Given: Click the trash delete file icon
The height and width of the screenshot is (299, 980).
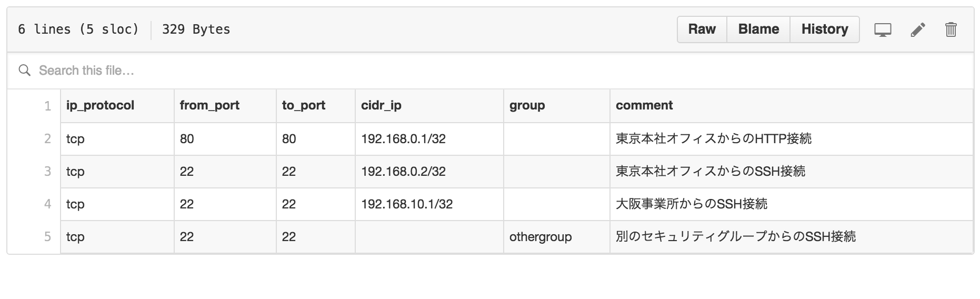Looking at the screenshot, I should [951, 29].
